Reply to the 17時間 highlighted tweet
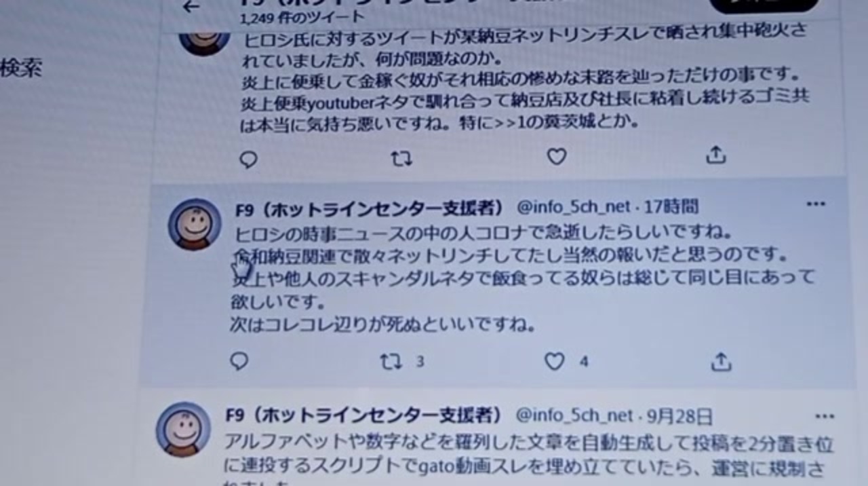Viewport: 868px width, 486px height. tap(239, 361)
